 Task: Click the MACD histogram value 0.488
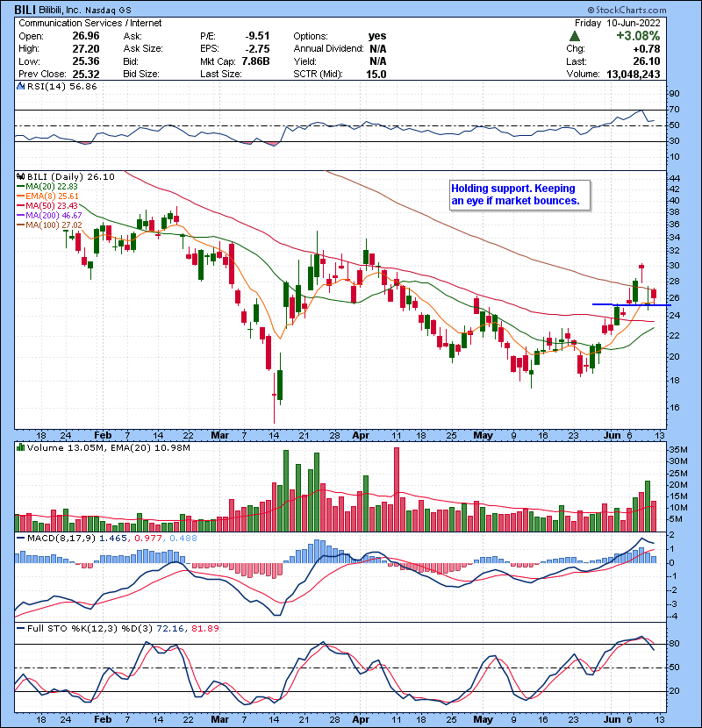(x=183, y=539)
